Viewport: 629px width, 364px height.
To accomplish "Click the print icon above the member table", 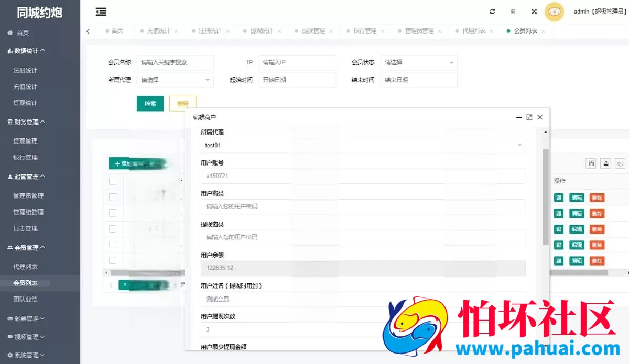I will tap(620, 163).
